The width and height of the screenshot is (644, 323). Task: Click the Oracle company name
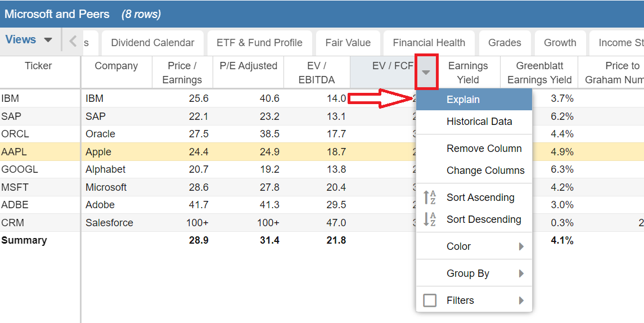(100, 134)
